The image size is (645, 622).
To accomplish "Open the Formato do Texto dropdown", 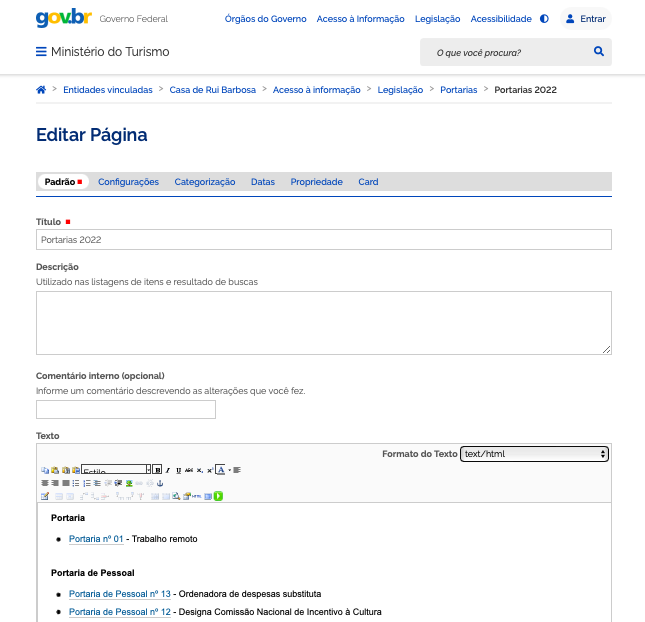I will click(534, 454).
